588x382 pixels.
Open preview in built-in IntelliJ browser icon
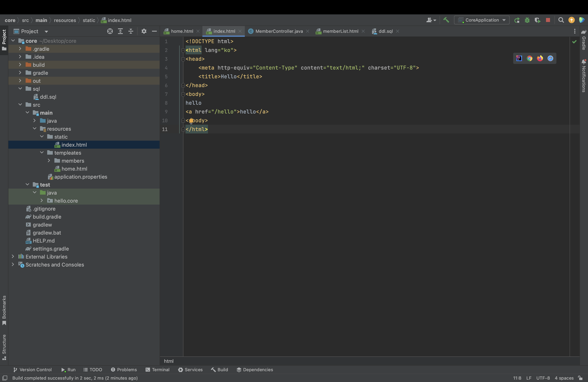click(x=519, y=58)
